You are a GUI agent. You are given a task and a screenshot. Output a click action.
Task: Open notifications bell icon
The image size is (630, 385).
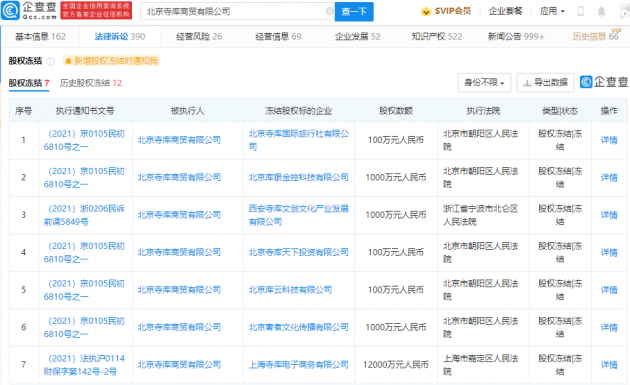601,11
